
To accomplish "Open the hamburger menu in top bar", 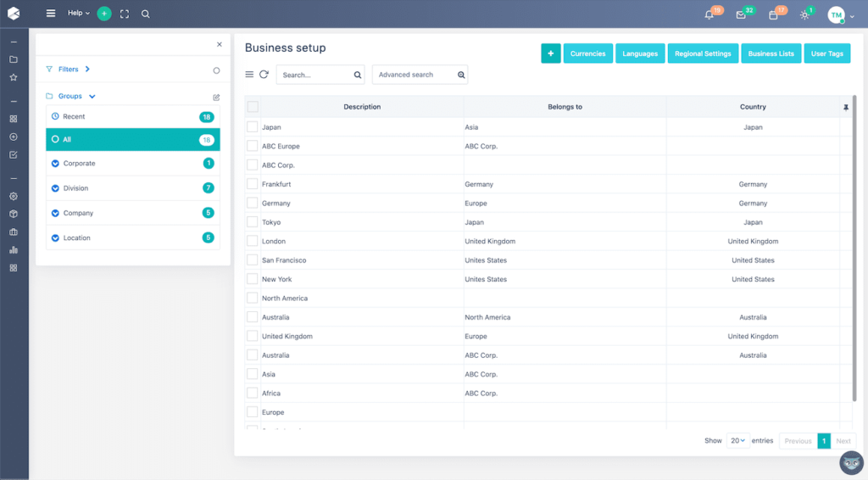I will point(50,14).
